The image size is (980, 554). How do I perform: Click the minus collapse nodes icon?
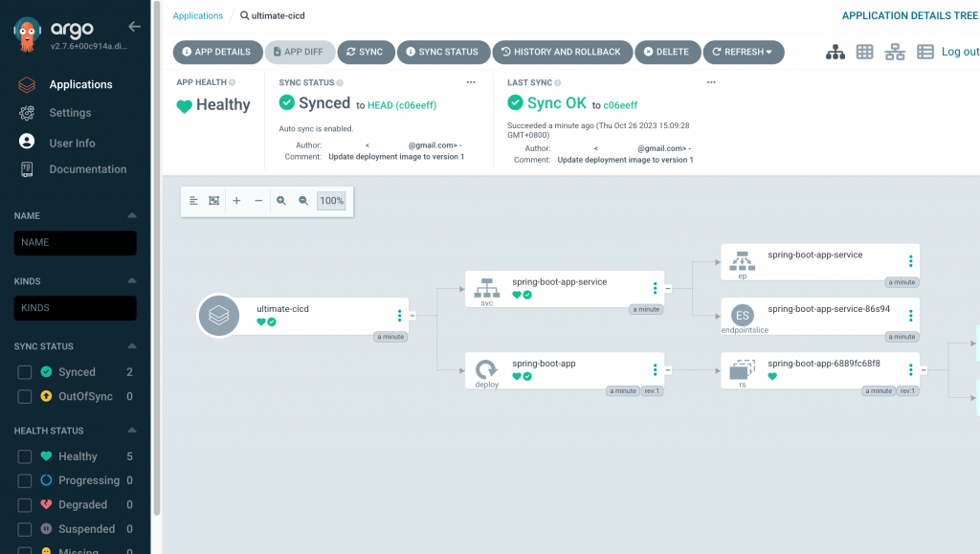tap(258, 201)
